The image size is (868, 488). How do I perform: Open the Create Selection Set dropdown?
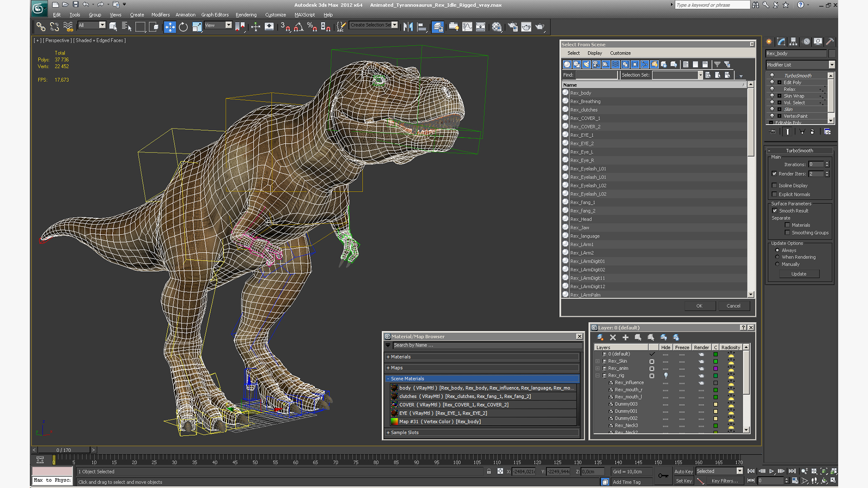click(395, 25)
